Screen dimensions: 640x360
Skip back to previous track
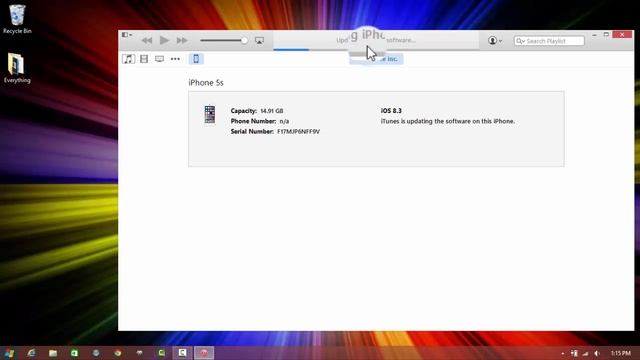coord(147,40)
